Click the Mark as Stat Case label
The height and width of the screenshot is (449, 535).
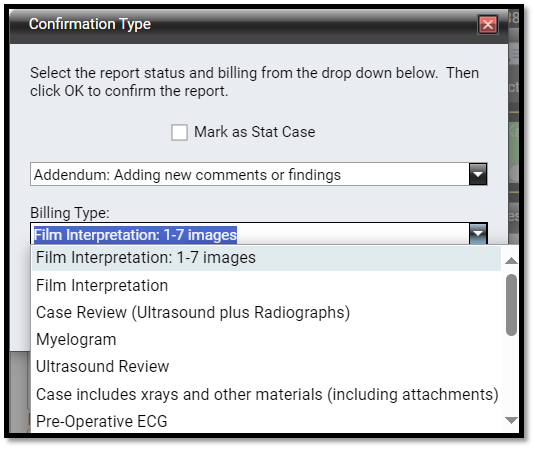[255, 132]
